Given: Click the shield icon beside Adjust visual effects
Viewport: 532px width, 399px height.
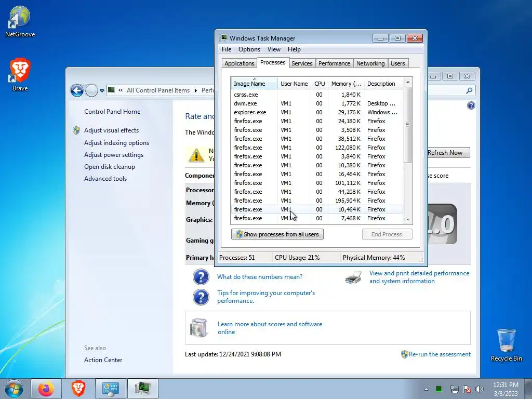Looking at the screenshot, I should [76, 130].
